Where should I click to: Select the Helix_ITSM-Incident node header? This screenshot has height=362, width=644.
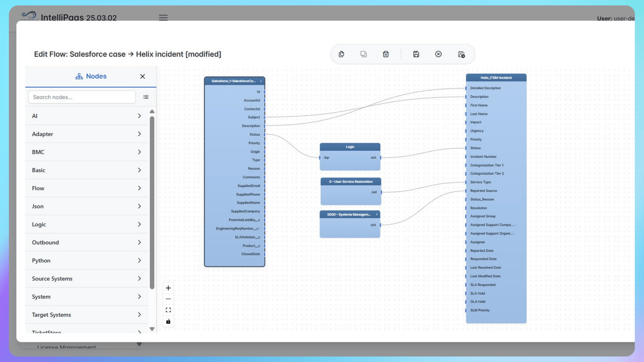(496, 78)
